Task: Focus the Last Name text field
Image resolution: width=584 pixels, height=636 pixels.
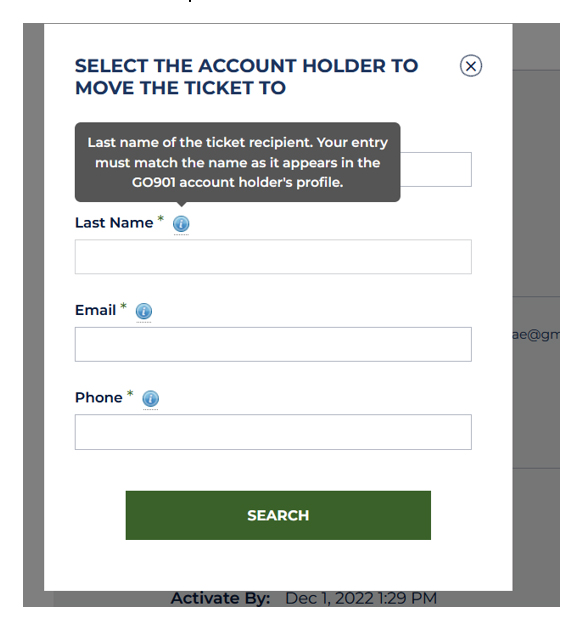Action: click(273, 257)
